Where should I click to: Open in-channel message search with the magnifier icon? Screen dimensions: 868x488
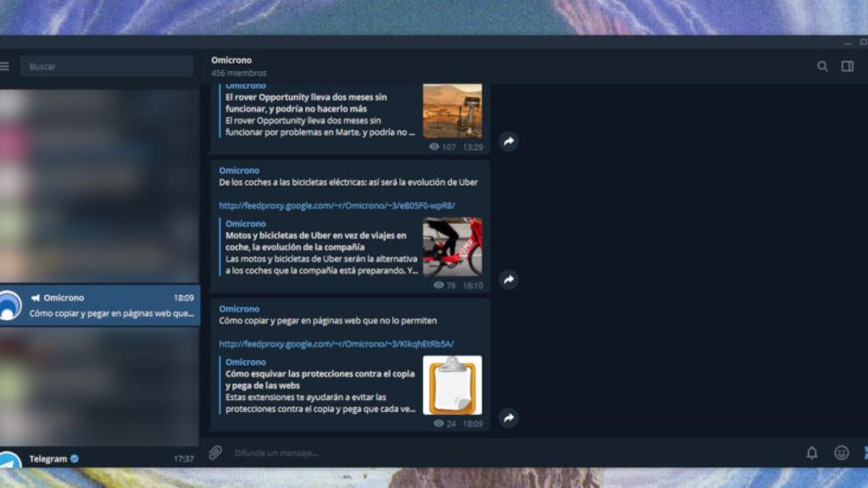[821, 65]
